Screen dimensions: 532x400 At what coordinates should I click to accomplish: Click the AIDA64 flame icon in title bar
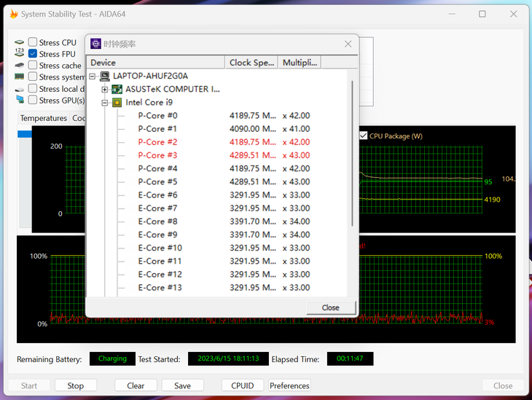(14, 14)
